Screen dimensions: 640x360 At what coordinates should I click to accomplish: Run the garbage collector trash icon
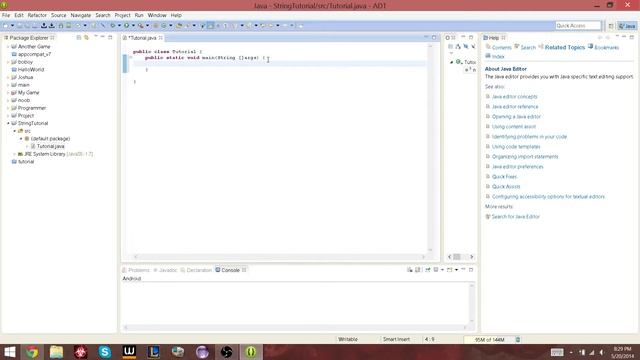click(518, 339)
